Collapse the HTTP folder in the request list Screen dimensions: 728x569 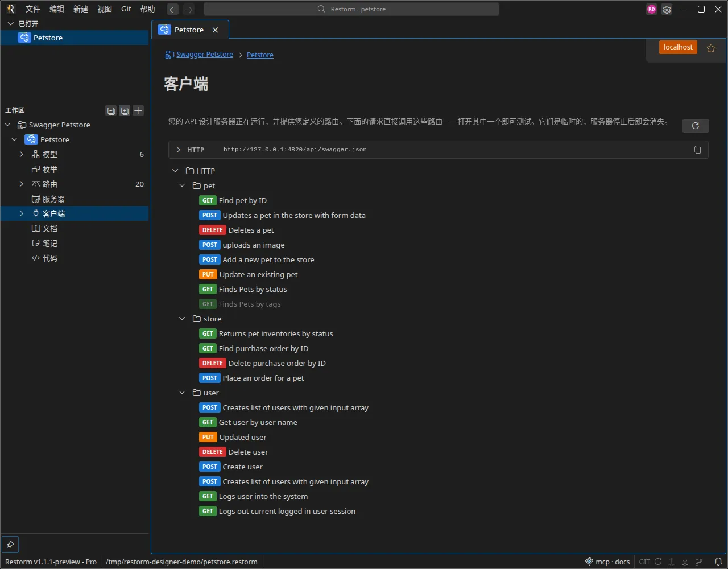pos(175,171)
